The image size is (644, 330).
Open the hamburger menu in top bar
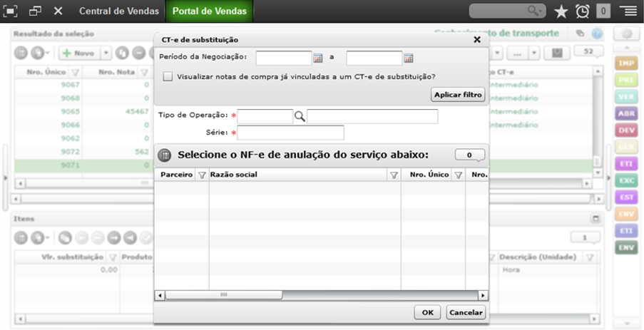point(628,11)
